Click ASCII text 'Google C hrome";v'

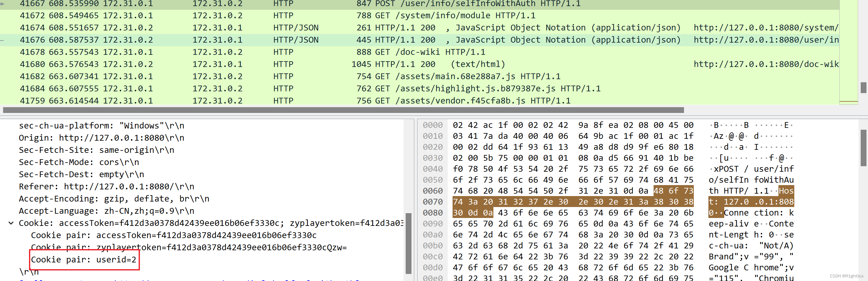tap(751, 268)
